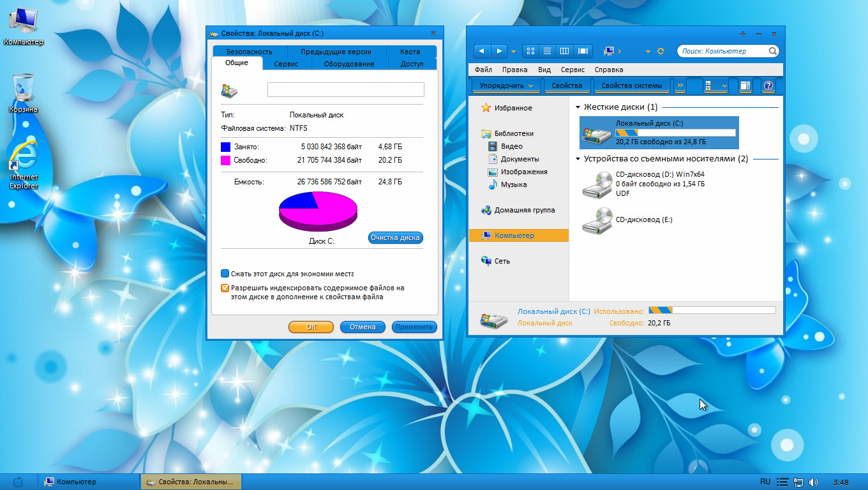Click the Refresh icon in the address bar

coord(661,51)
